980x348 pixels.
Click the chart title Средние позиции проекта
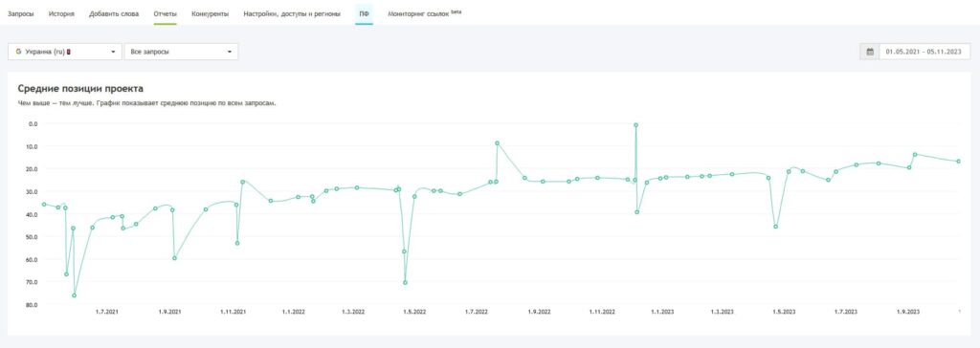80,89
